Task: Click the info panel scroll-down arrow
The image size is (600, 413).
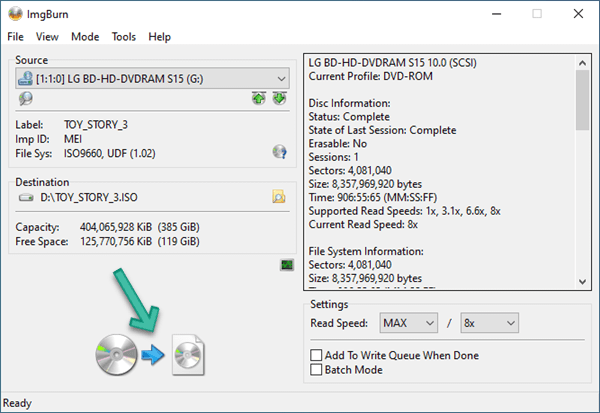Action: click(582, 282)
